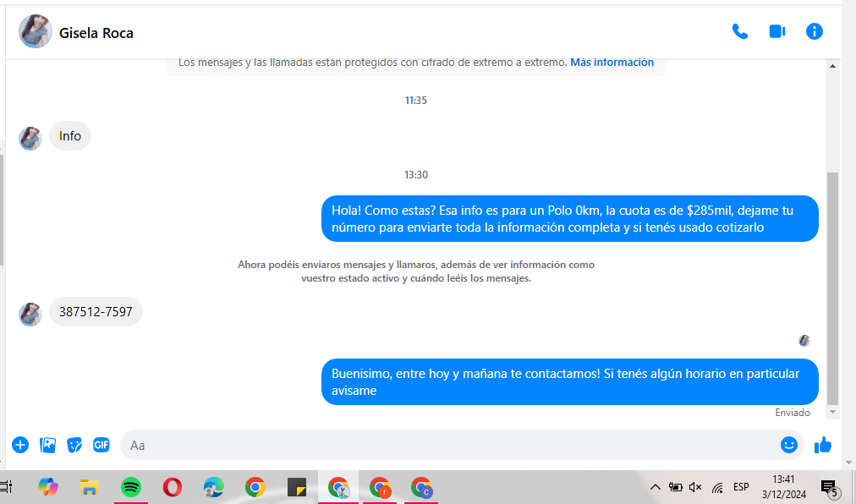This screenshot has width=856, height=504.
Task: Open the emoji picker in message box
Action: coord(789,445)
